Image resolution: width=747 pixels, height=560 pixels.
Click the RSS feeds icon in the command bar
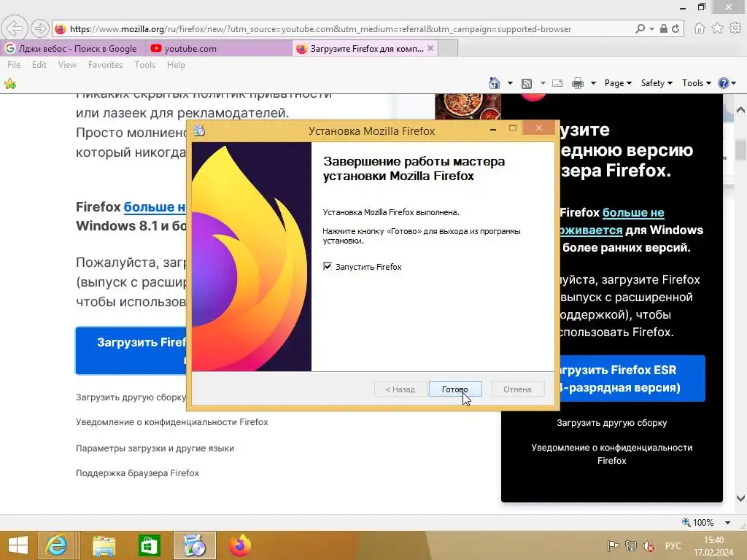(x=527, y=83)
